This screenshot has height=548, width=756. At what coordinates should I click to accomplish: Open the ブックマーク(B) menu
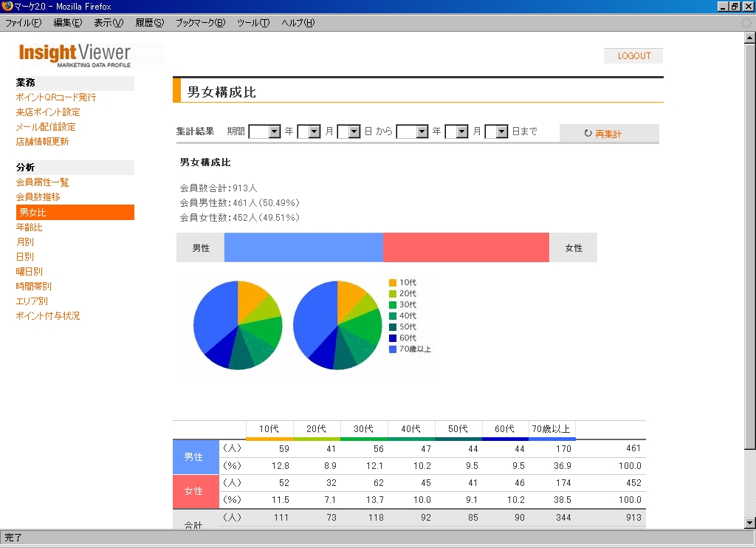point(200,23)
